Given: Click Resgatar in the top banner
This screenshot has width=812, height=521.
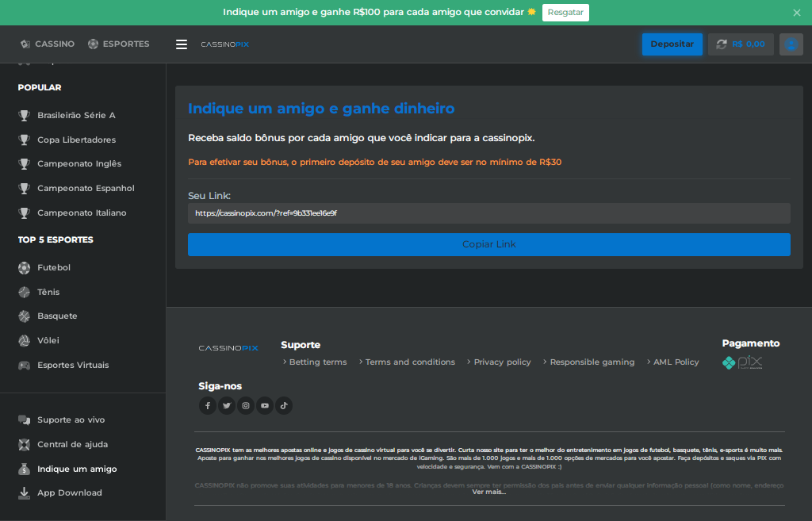Looking at the screenshot, I should point(565,13).
